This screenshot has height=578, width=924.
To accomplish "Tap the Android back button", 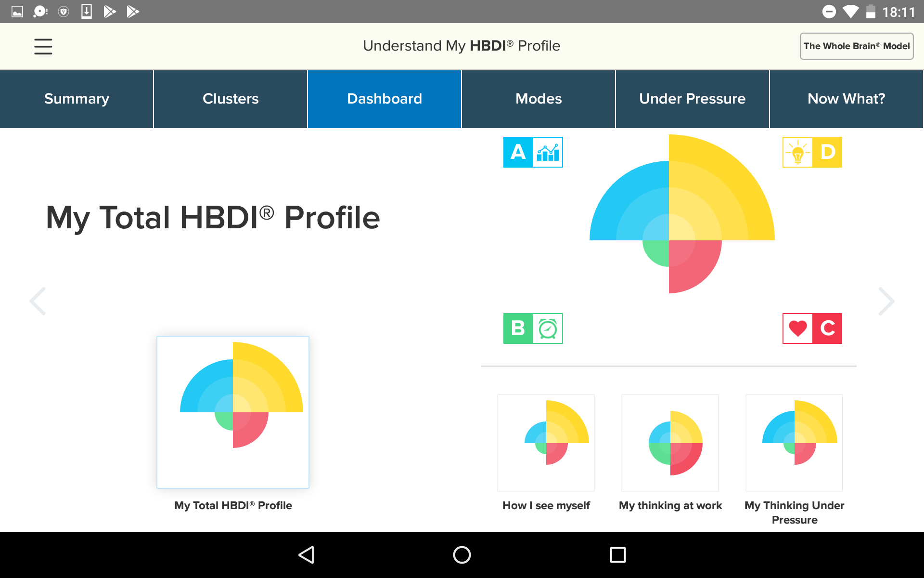I will 307,555.
